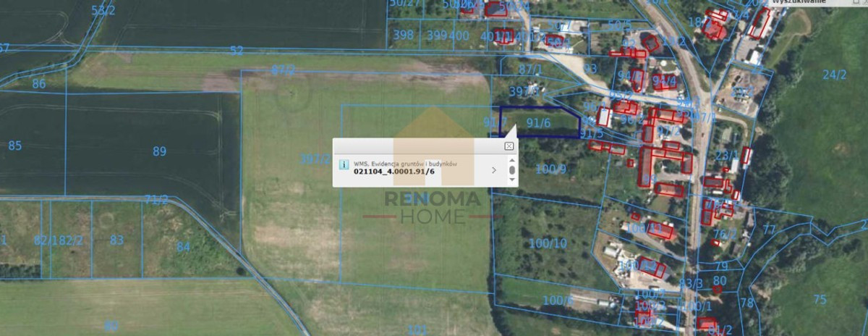Click parcel label 80
This screenshot has width=868, height=336.
point(719,280)
